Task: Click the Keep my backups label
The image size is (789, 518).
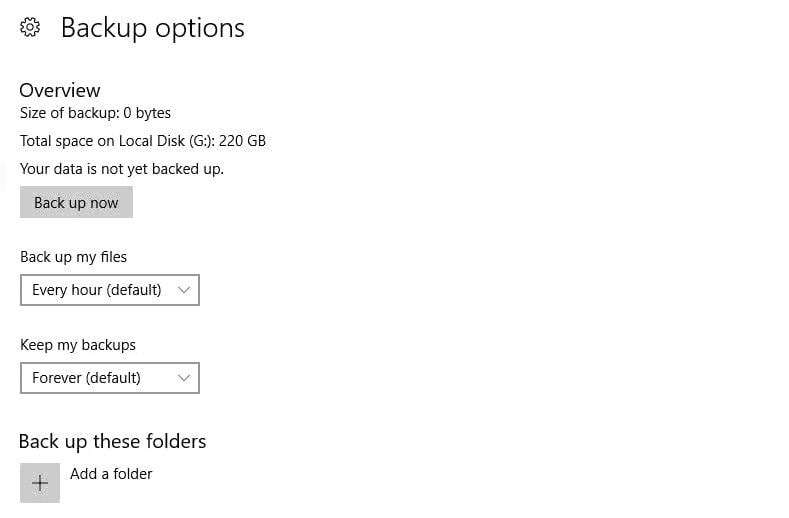Action: [78, 345]
